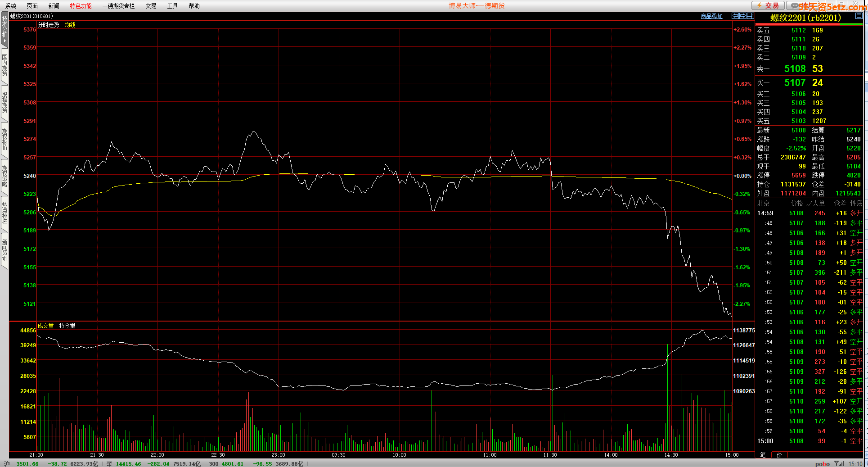Click 买五 price 5103
This screenshot has width=868, height=467.
pos(799,121)
